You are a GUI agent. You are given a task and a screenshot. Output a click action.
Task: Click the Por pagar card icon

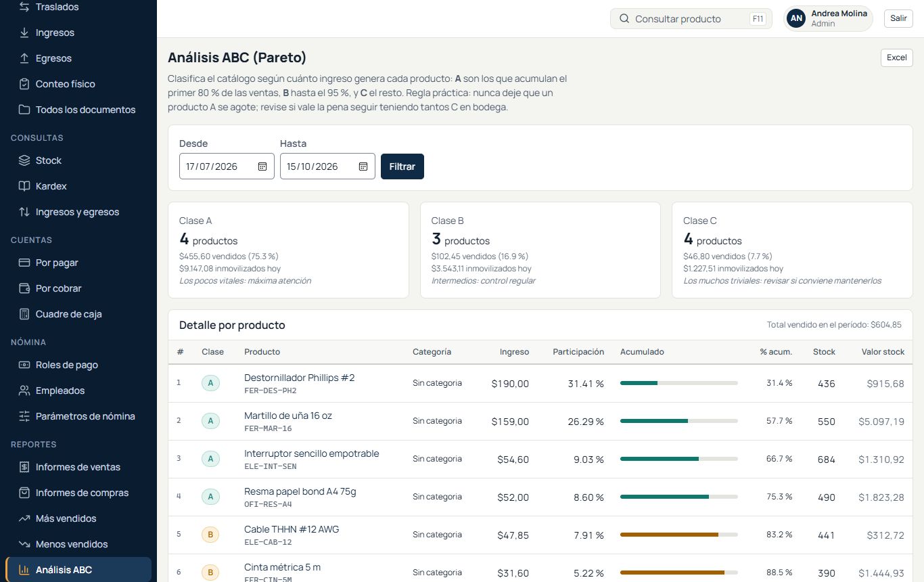(x=24, y=263)
